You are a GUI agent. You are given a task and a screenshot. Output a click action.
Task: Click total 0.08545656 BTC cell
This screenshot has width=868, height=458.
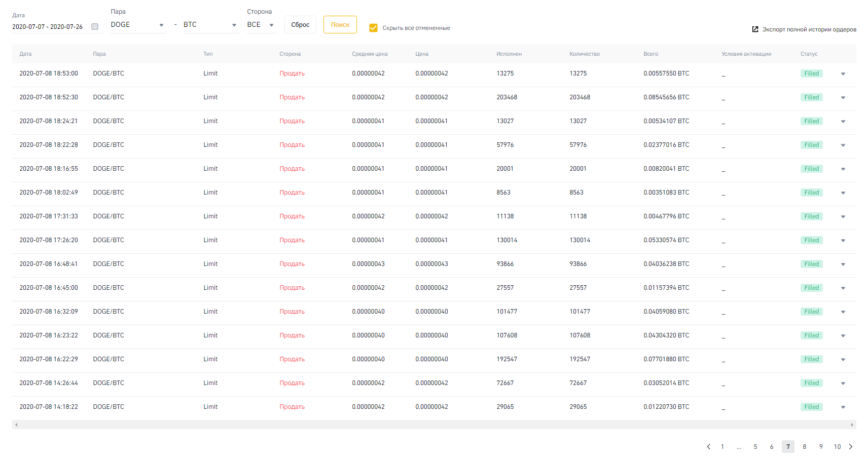666,97
